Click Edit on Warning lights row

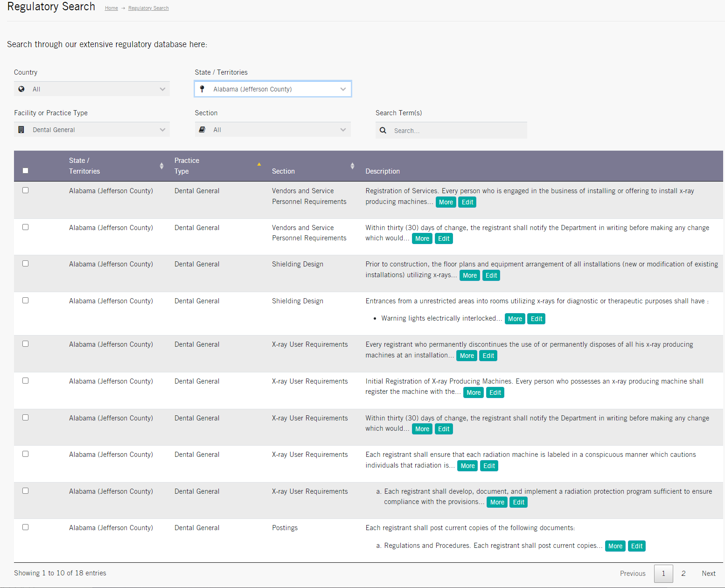click(537, 319)
